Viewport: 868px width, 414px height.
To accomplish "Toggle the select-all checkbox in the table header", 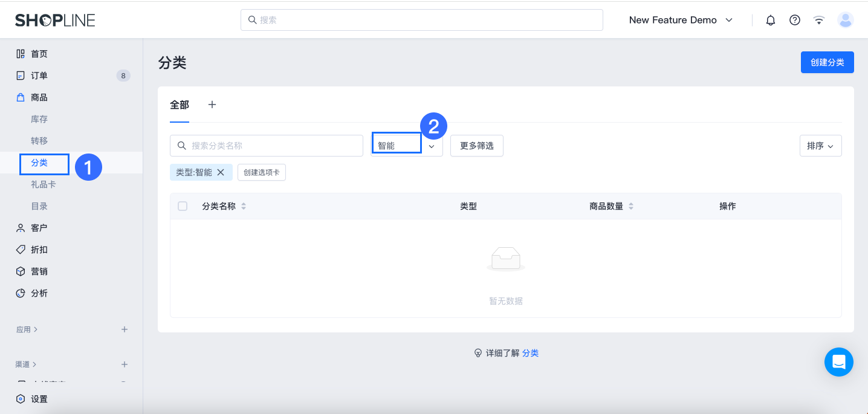I will pos(183,206).
